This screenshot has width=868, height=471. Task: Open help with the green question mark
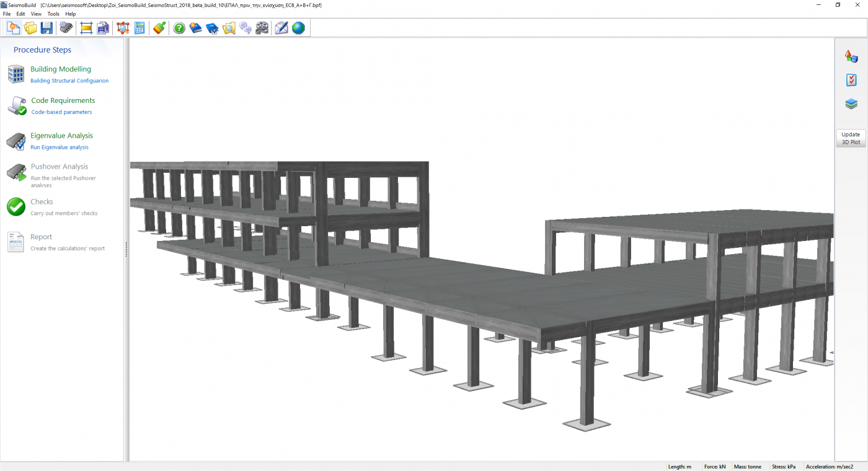click(x=179, y=28)
